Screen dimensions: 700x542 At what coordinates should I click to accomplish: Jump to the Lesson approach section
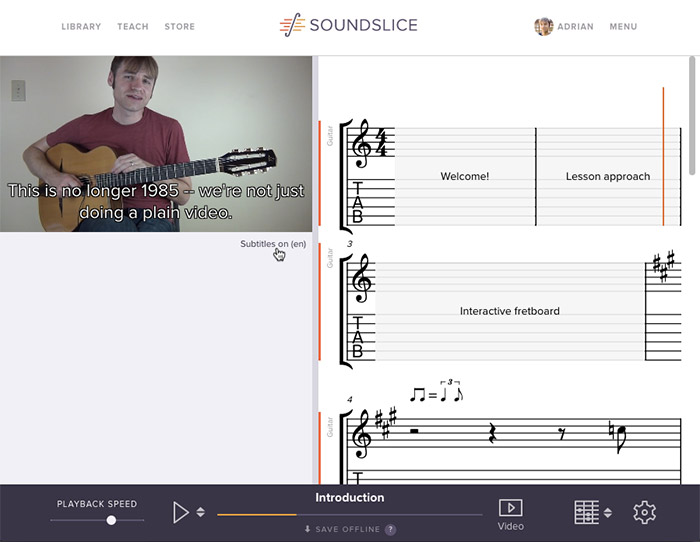click(608, 176)
